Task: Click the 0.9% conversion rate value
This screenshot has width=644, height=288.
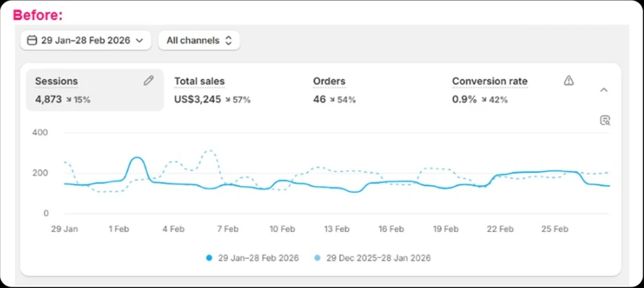Action: pyautogui.click(x=465, y=99)
